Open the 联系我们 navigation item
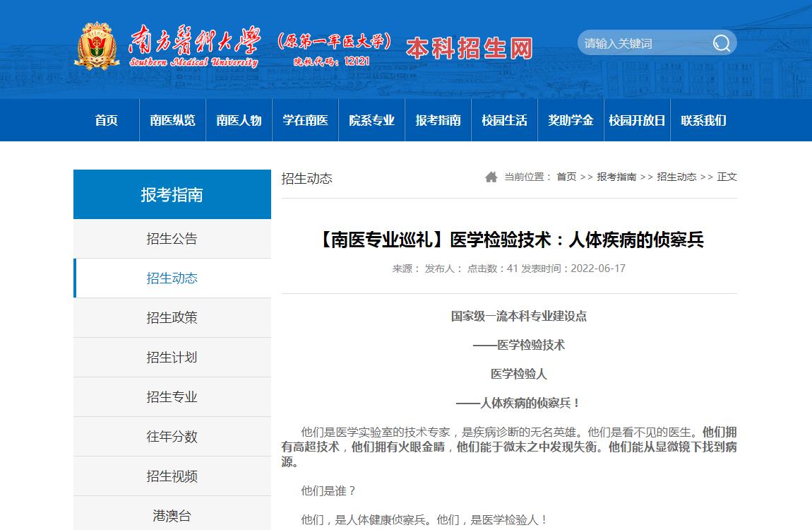The height and width of the screenshot is (530, 812). (x=703, y=120)
